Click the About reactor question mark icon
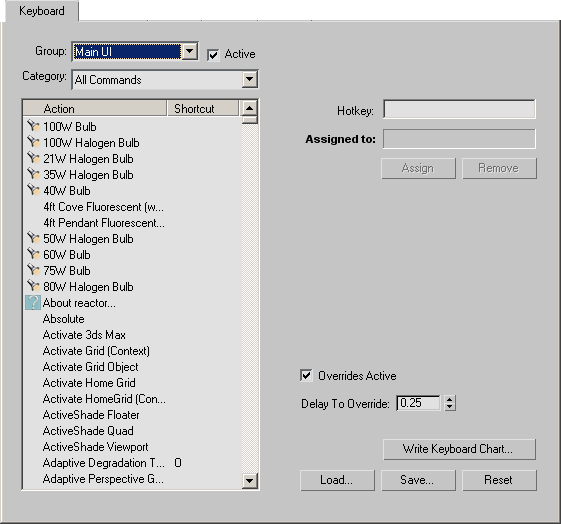The height and width of the screenshot is (524, 561). pyautogui.click(x=33, y=303)
